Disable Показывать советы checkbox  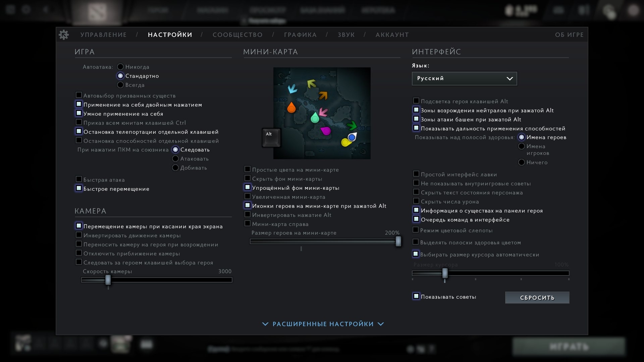(416, 296)
